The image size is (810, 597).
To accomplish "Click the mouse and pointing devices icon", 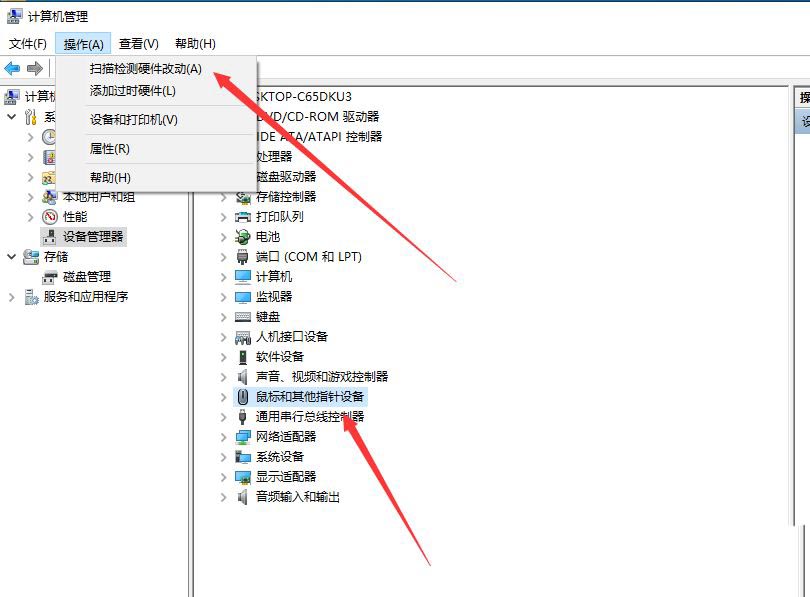I will 242,397.
